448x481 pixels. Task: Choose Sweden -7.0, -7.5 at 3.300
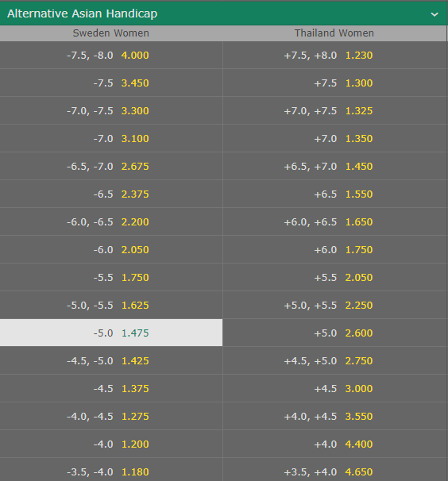coord(111,111)
